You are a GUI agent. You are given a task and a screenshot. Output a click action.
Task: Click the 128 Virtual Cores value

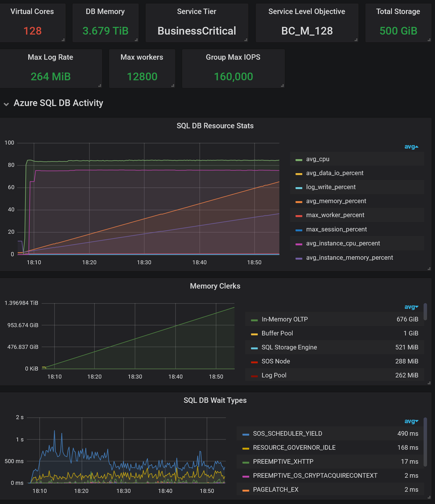pos(32,31)
